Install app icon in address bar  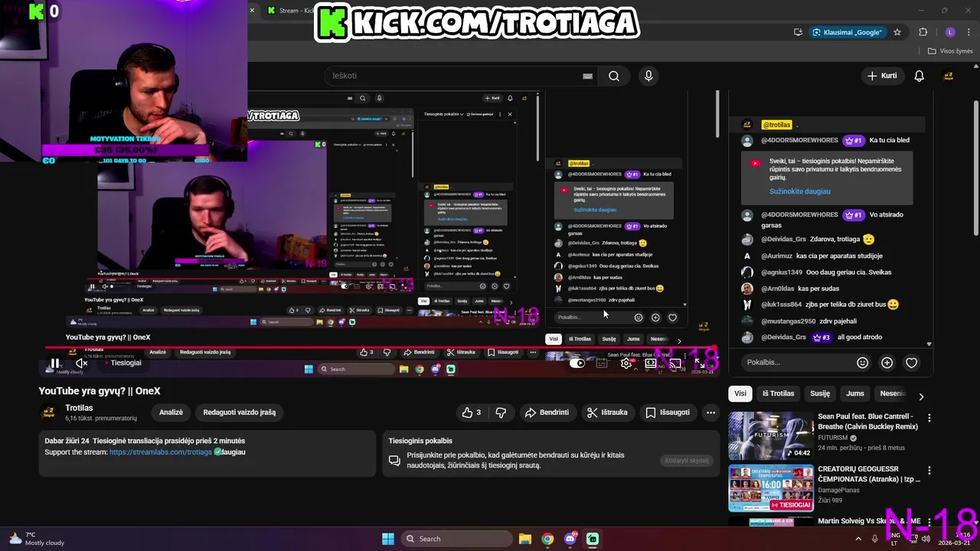tap(798, 32)
